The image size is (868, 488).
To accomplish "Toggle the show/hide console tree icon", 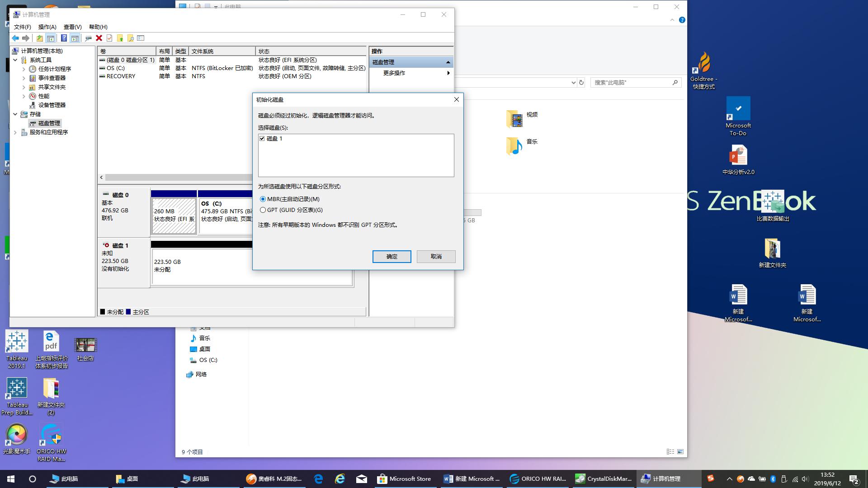I will pyautogui.click(x=51, y=38).
